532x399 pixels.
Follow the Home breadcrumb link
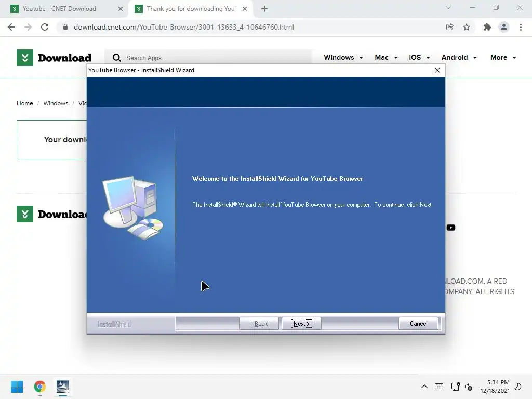(x=25, y=103)
